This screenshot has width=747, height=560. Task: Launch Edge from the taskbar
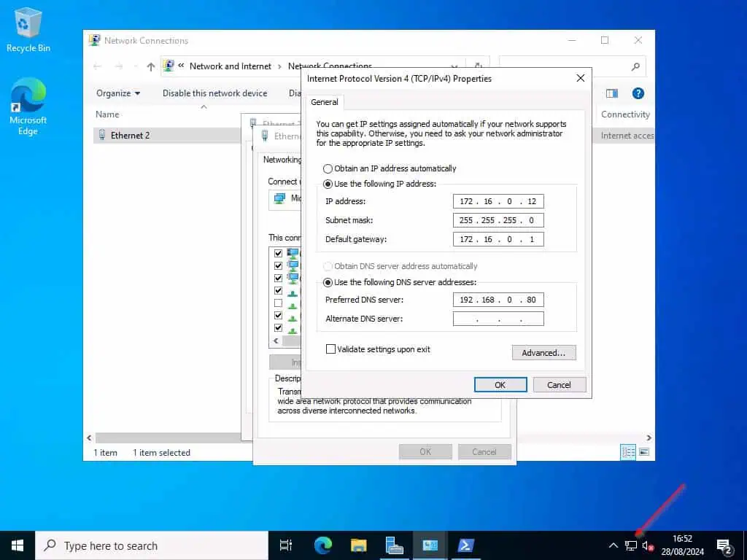pos(323,545)
